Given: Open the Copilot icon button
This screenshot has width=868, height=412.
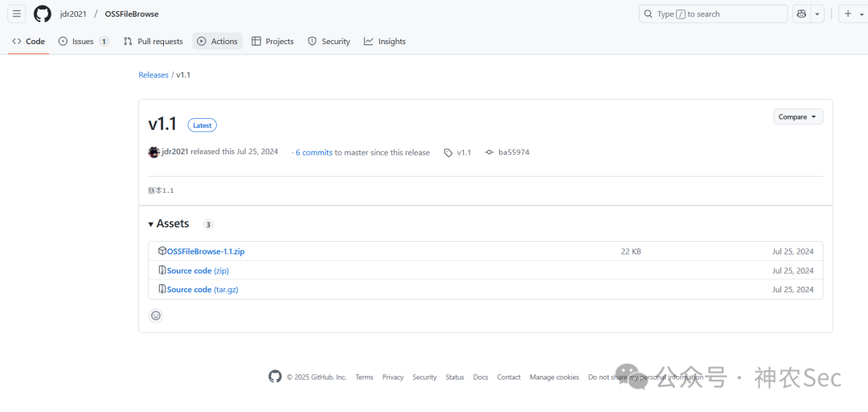Looking at the screenshot, I should click(800, 14).
